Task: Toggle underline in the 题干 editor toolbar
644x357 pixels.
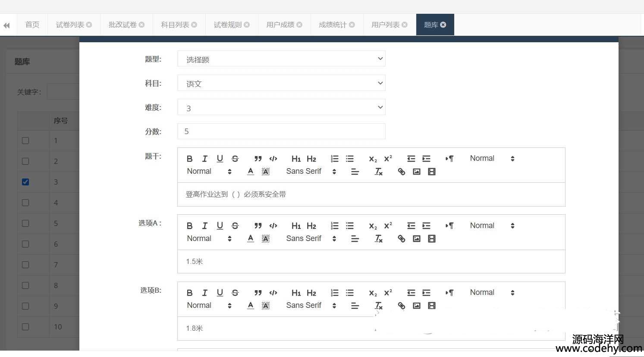Action: coord(220,159)
